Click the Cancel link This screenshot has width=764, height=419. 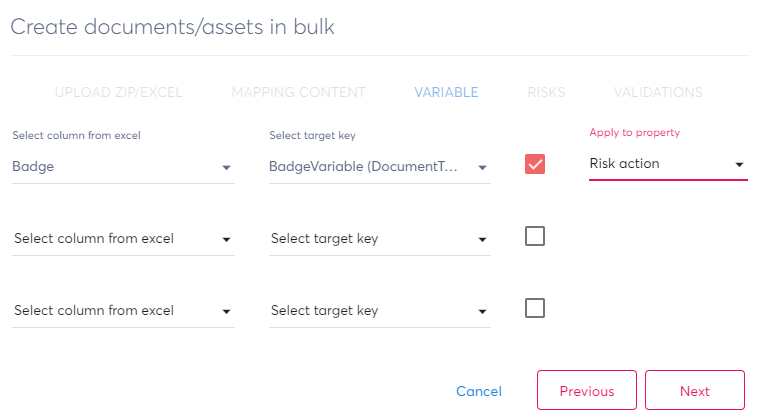pyautogui.click(x=479, y=391)
